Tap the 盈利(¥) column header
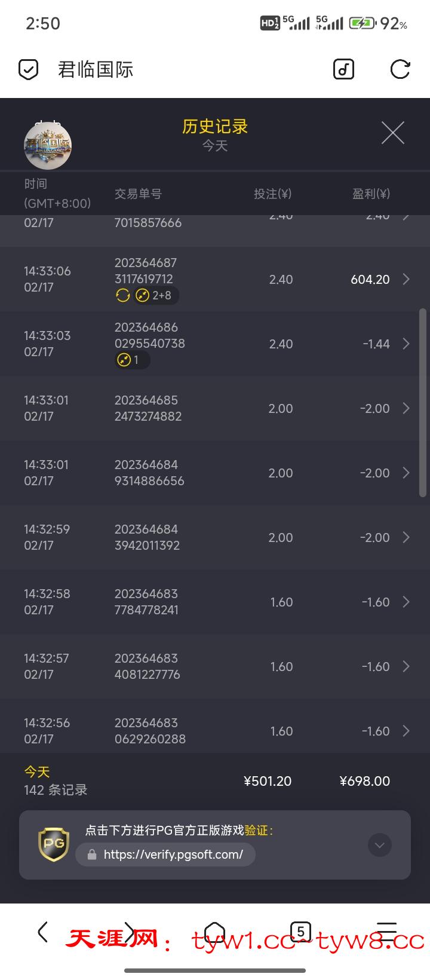This screenshot has height=980, width=430. point(370,194)
